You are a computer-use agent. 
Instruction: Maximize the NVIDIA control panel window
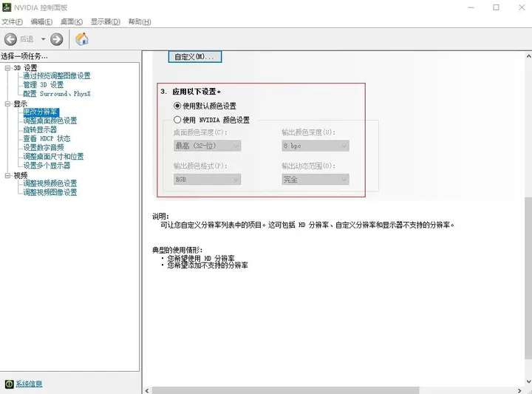click(496, 7)
